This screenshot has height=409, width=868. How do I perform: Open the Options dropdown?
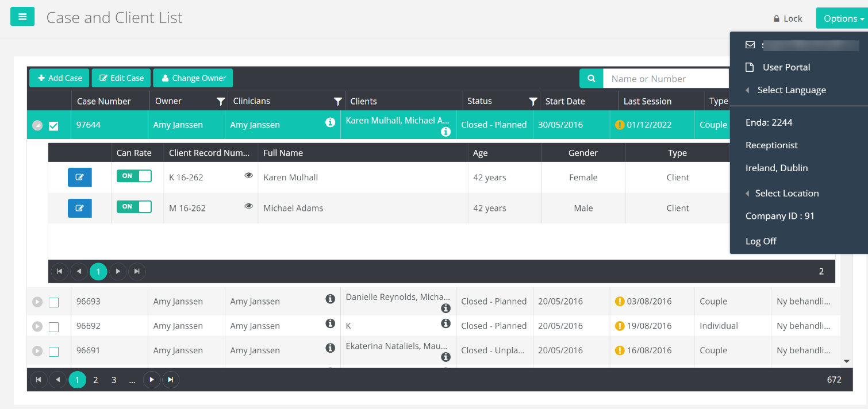click(x=842, y=18)
